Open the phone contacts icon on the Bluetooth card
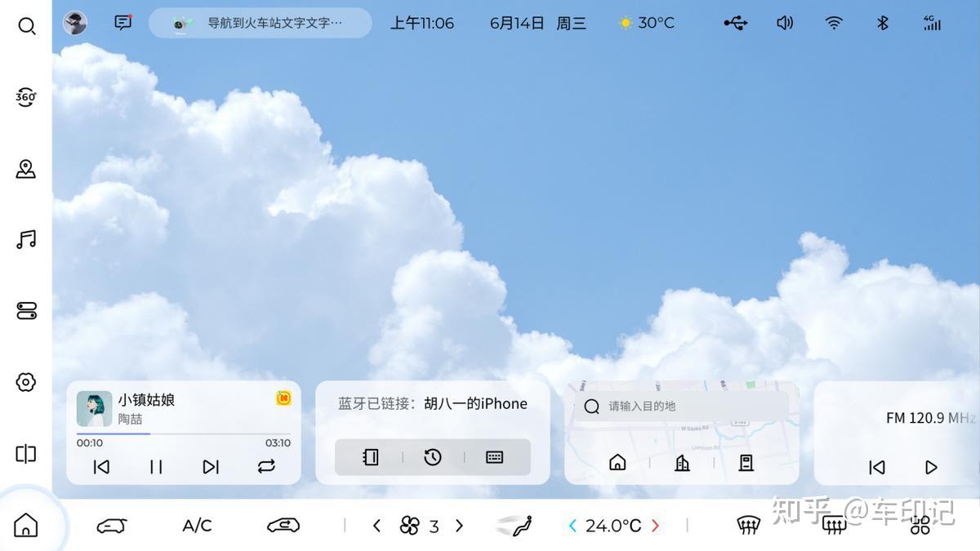The height and width of the screenshot is (551, 980). click(370, 457)
